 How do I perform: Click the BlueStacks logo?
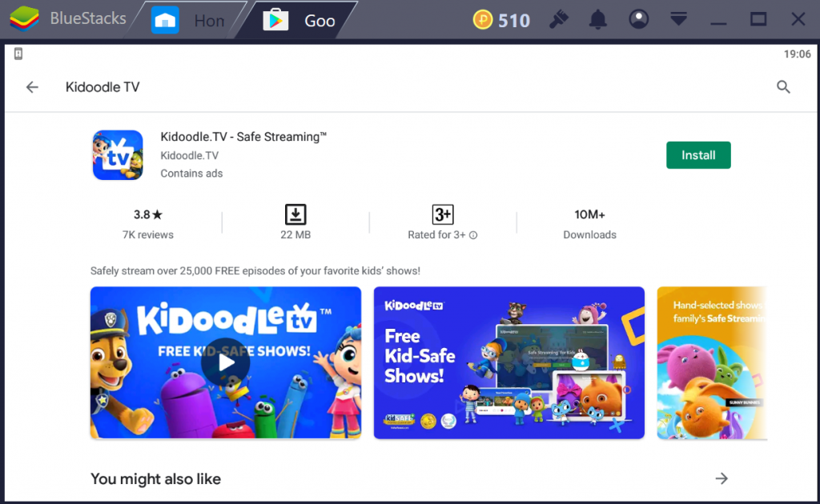24,20
